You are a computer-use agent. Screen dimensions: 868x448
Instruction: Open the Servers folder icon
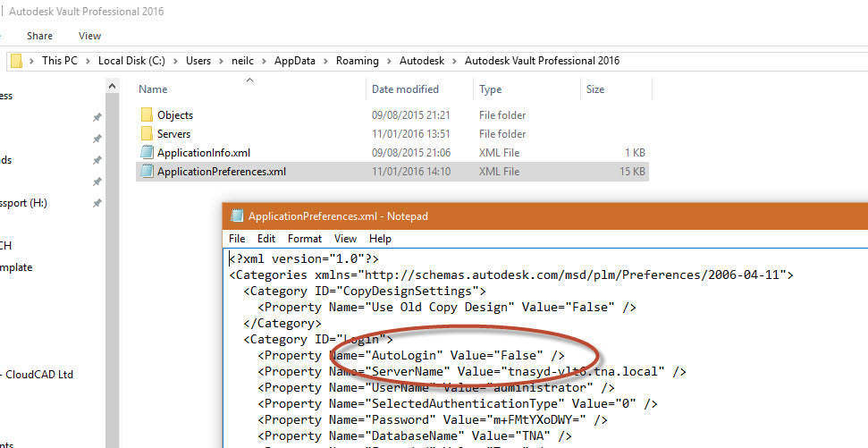coord(147,133)
